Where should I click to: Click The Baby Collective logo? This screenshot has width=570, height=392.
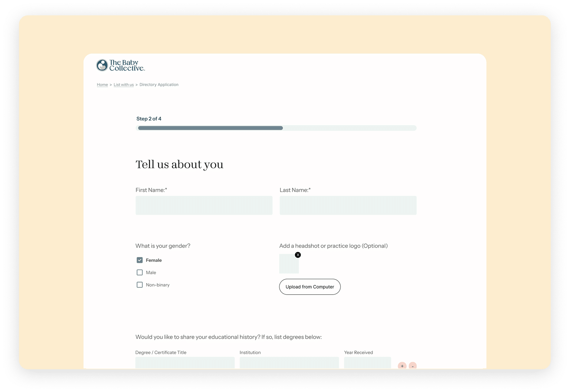coord(120,65)
